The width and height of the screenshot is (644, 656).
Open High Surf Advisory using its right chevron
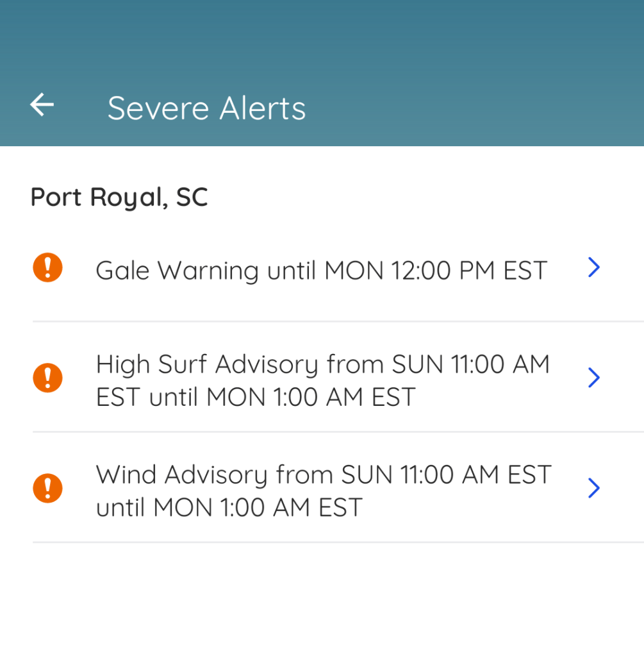click(594, 378)
